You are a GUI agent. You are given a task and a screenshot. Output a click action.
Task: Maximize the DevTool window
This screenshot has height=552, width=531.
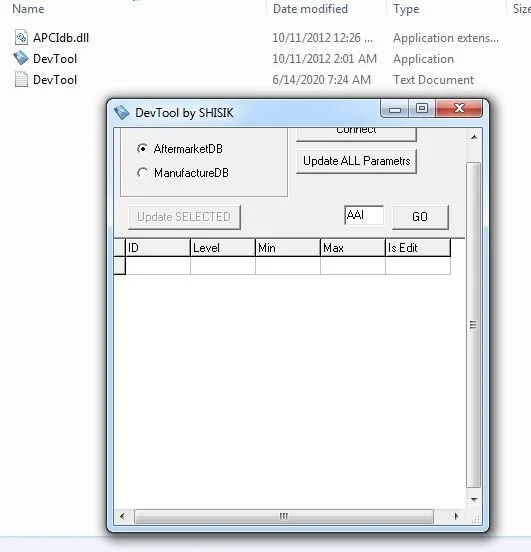[x=422, y=109]
